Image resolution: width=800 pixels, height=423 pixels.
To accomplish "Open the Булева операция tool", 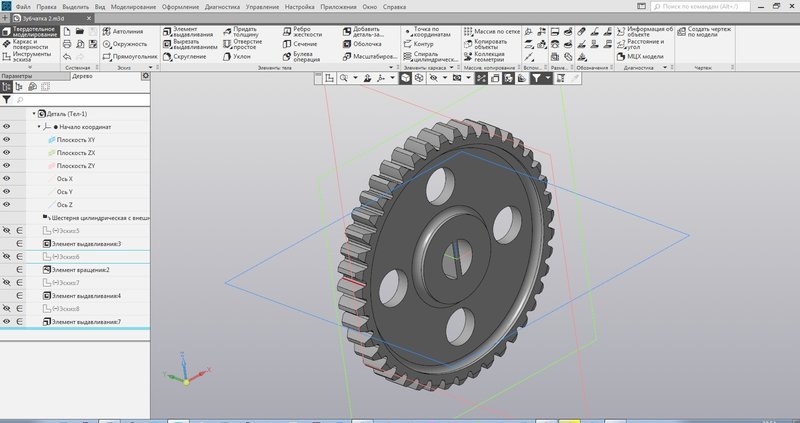I will pos(301,57).
